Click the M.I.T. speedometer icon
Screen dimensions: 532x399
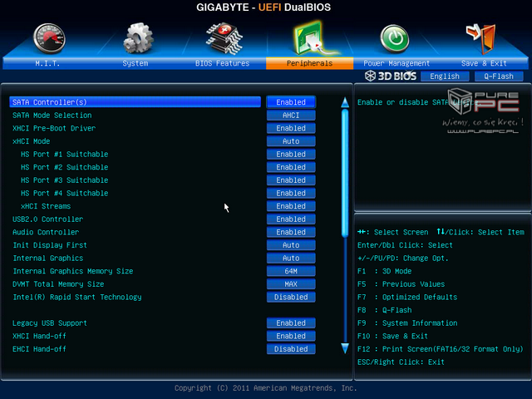point(49,38)
